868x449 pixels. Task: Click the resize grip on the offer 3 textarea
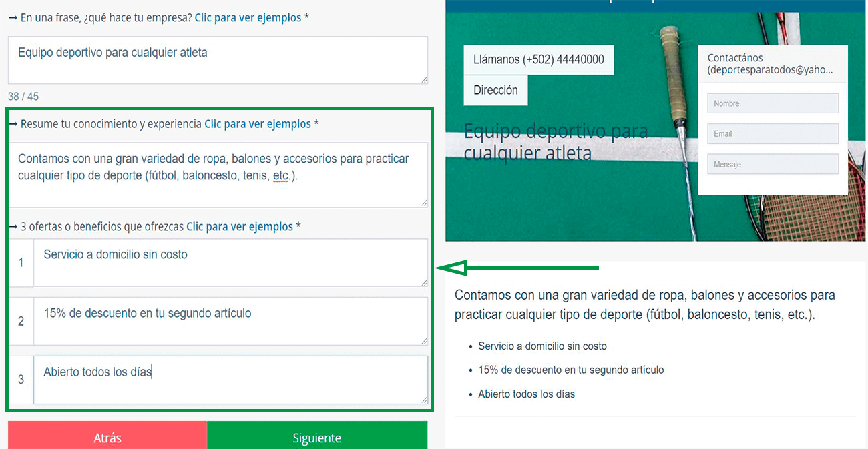point(424,400)
